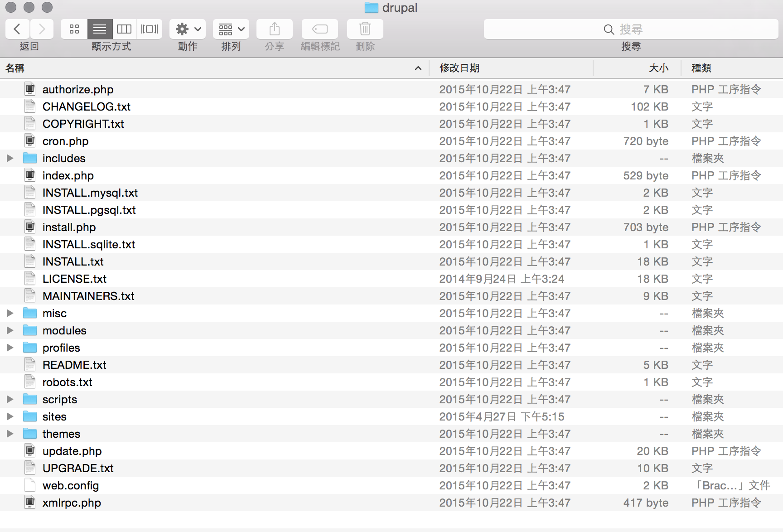This screenshot has height=532, width=783.
Task: Select the COPYRIGHT.txt file icon
Action: tap(30, 124)
